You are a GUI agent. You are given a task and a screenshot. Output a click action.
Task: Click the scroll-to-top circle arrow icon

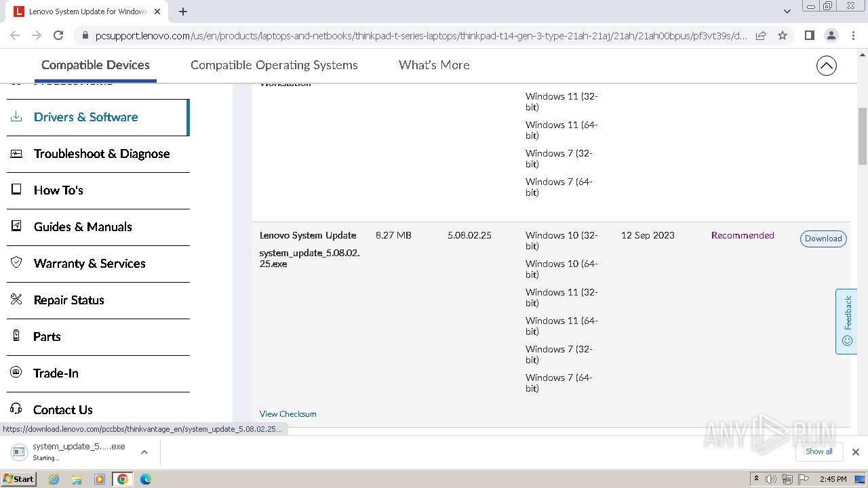click(826, 66)
